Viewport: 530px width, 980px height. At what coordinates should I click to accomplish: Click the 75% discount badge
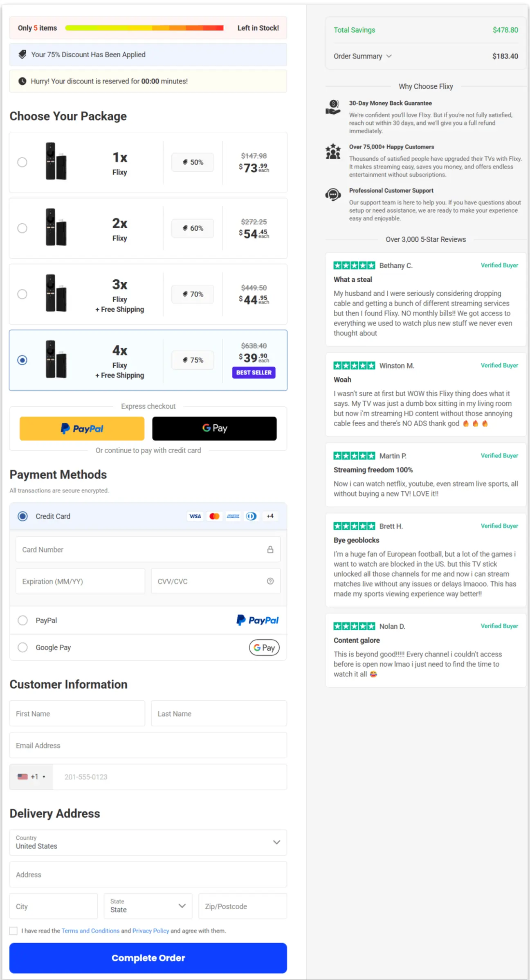tap(193, 360)
